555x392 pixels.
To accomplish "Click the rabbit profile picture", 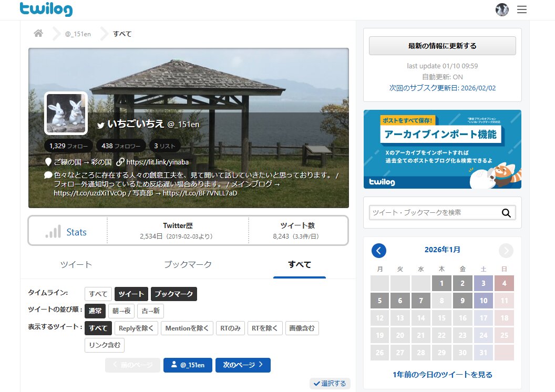I will click(66, 114).
